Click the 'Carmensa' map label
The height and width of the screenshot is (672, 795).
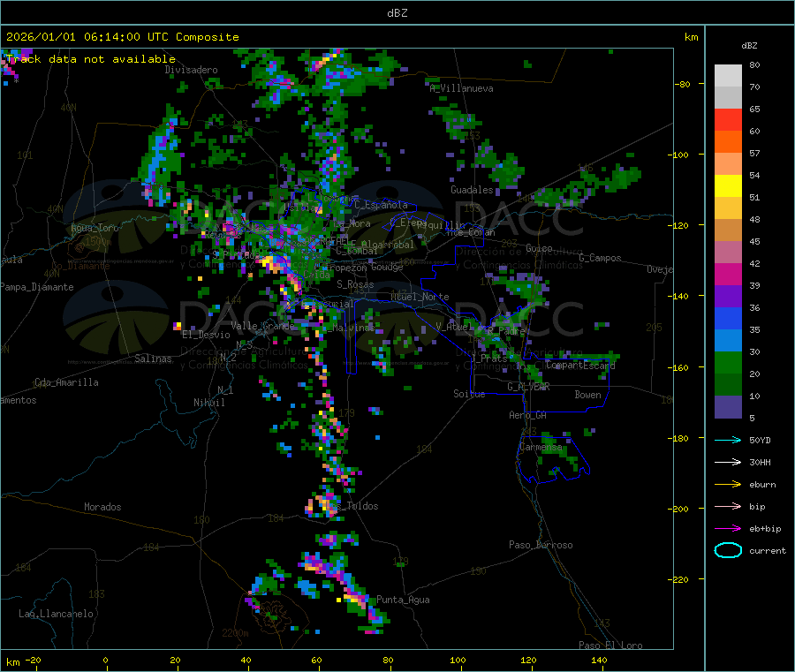pos(541,447)
